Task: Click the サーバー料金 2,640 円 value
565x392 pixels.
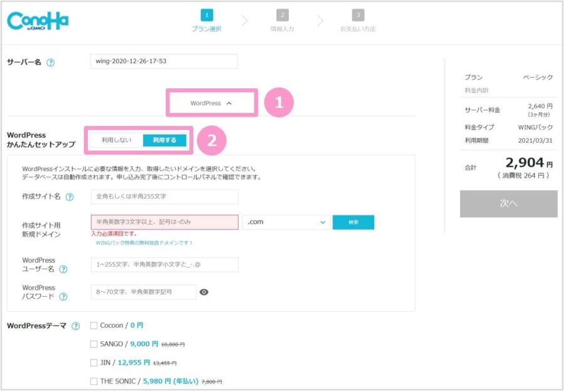Action: (540, 106)
